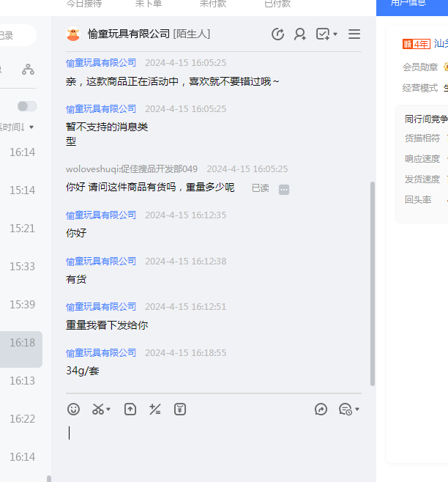Click the add contact person icon
The image size is (448, 482).
(x=300, y=34)
